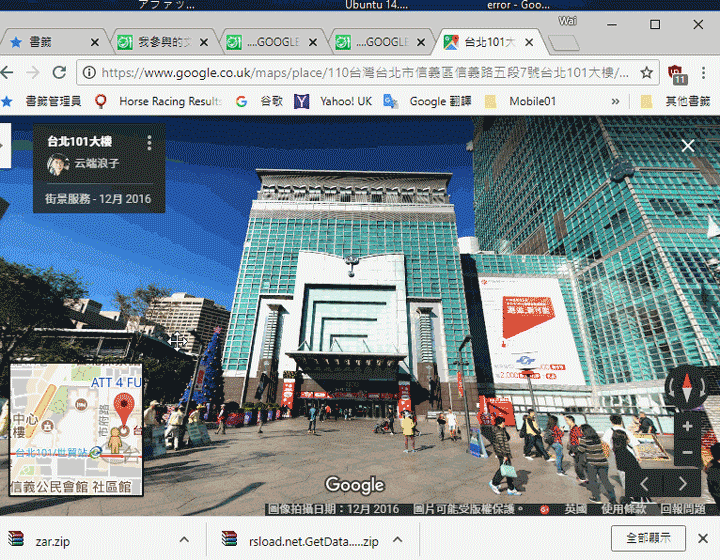Click the 街景服務 - 12月 2016 text
This screenshot has height=560, width=720.
coord(98,199)
